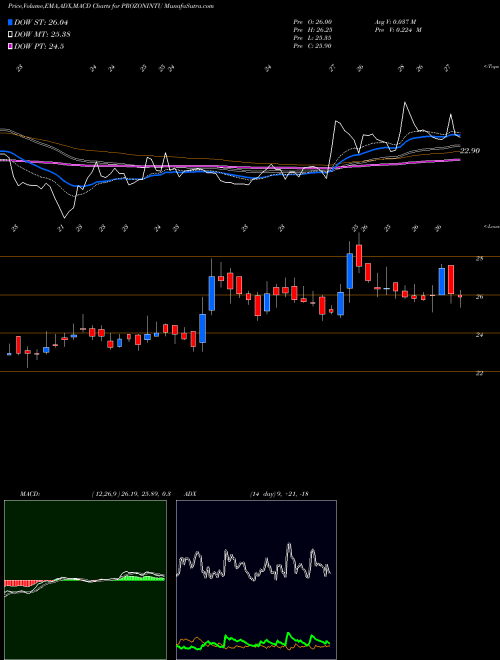Click the blue DOW ST legend swatch
Viewport: 500px width, 660px height.
[x=11, y=22]
